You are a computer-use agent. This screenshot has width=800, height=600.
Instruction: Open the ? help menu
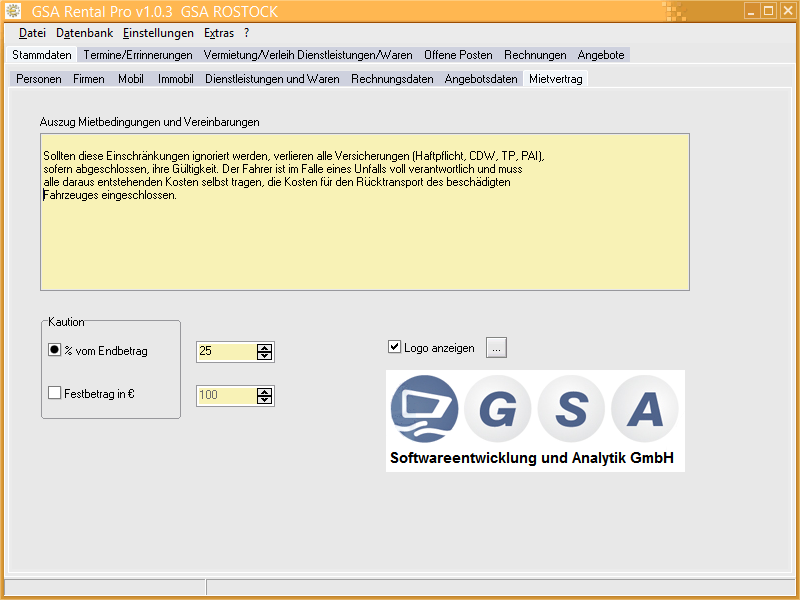[246, 33]
